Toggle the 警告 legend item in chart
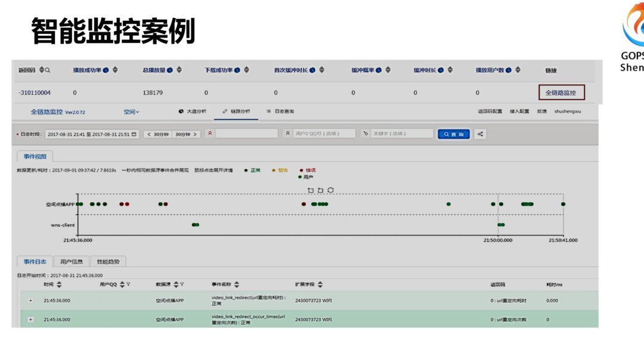 (x=280, y=170)
